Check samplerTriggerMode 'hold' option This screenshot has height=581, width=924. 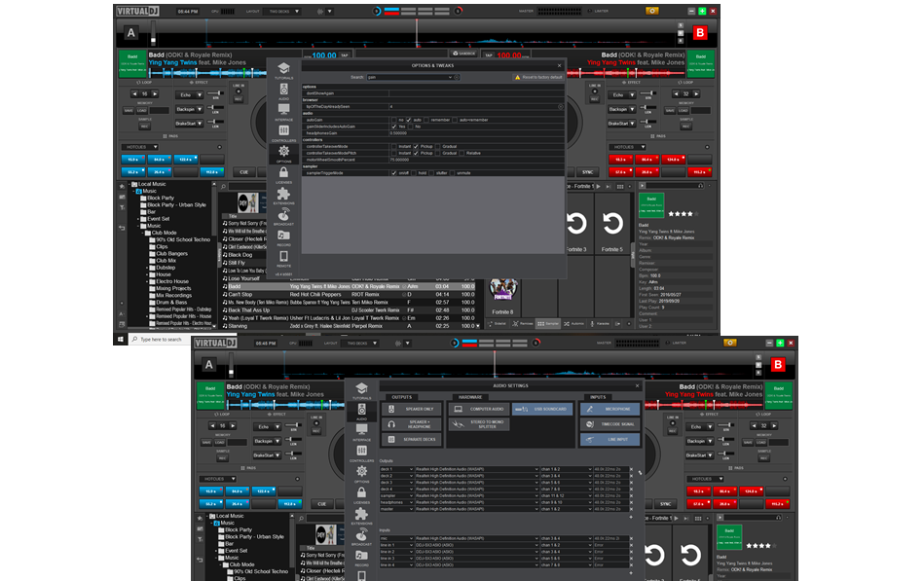point(414,173)
